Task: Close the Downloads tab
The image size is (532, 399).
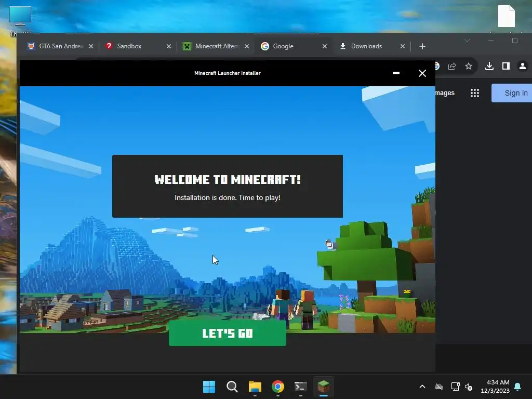Action: [x=403, y=46]
